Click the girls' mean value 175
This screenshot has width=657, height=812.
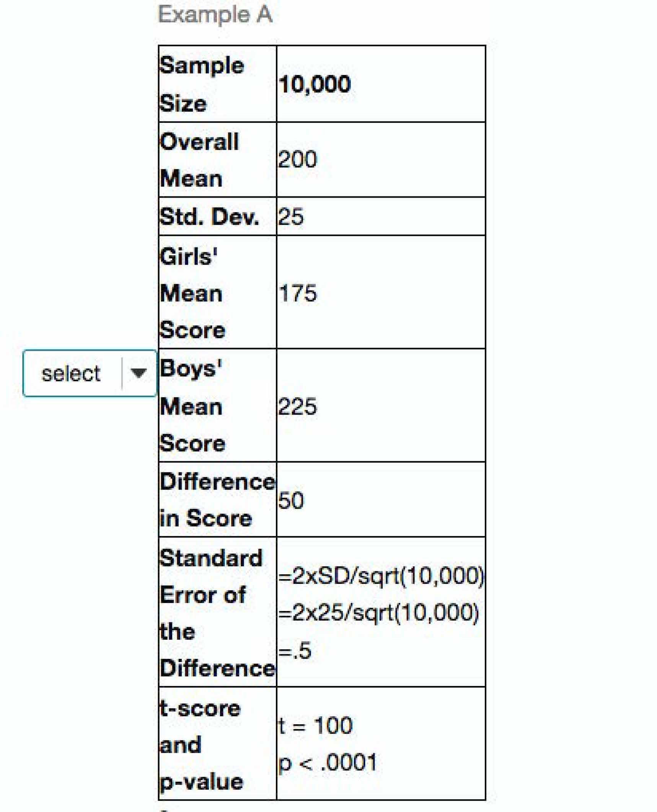(x=298, y=293)
